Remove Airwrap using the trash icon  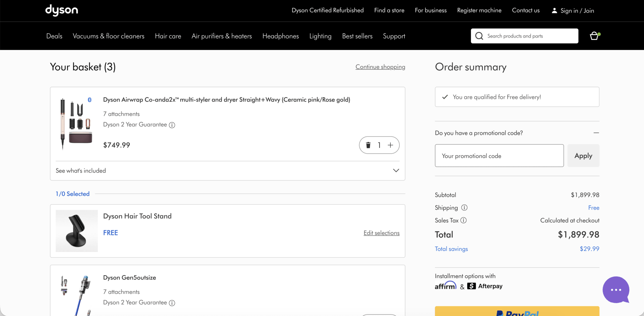(x=368, y=145)
